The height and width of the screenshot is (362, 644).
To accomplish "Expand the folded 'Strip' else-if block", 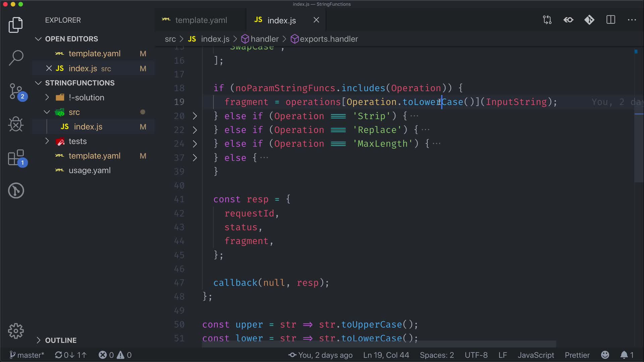I will tap(195, 116).
